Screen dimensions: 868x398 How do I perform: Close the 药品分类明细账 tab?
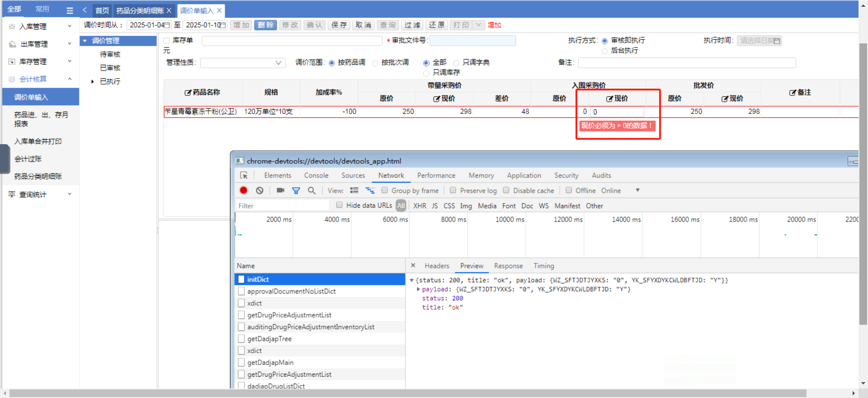pyautogui.click(x=169, y=10)
